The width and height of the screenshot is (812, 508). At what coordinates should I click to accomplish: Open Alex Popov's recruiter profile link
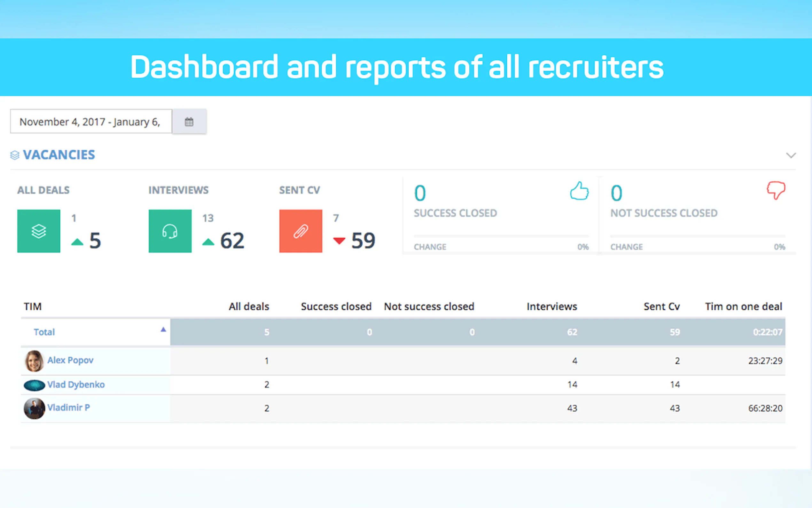[x=70, y=360]
